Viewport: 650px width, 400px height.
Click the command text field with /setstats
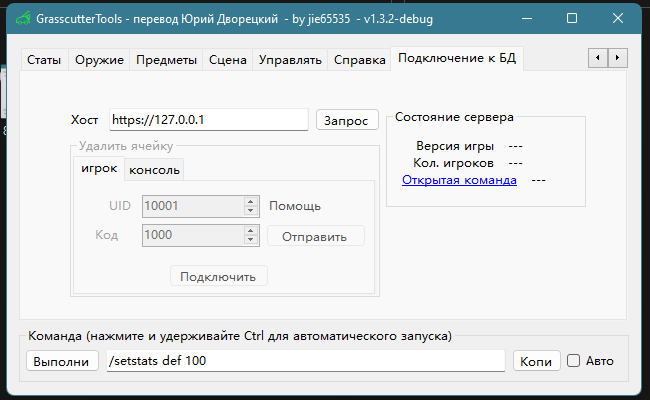pyautogui.click(x=305, y=361)
